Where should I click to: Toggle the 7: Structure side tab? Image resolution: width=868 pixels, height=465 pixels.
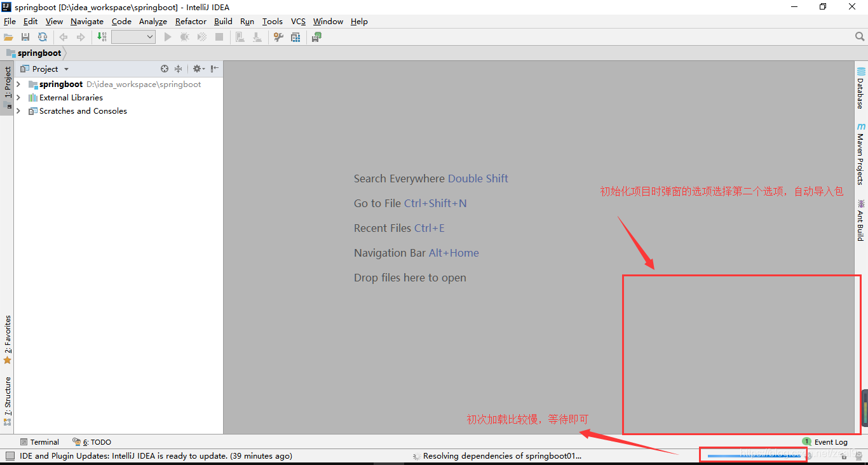click(x=7, y=401)
